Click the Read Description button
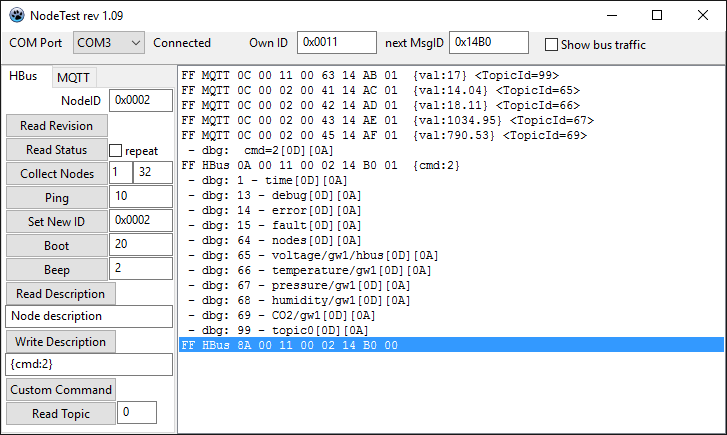This screenshot has height=435, width=727. point(60,294)
